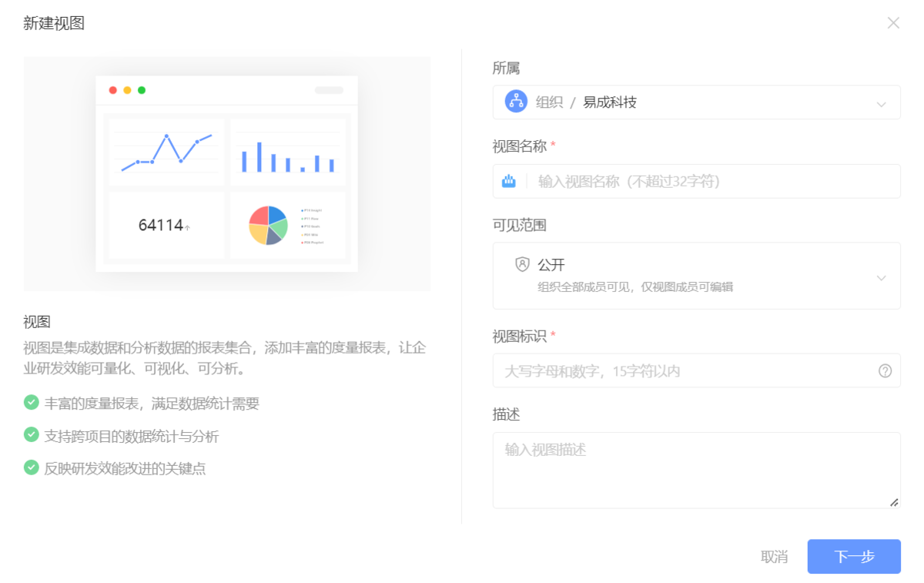Click the chevron arrow on the 公开 selector
This screenshot has width=924, height=583.
coord(882,277)
